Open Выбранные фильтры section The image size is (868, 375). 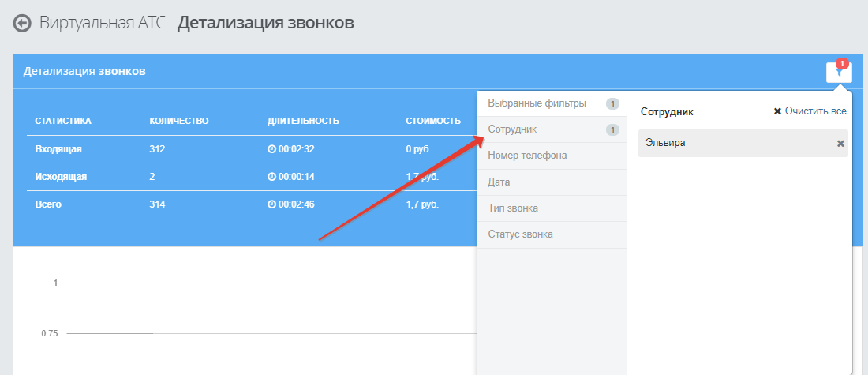(552, 103)
